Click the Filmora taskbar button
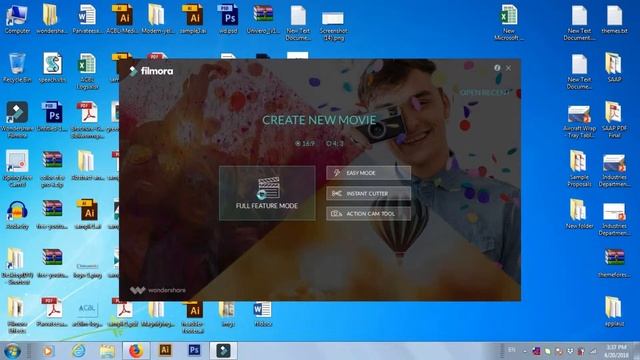The height and width of the screenshot is (360, 640). pos(223,351)
